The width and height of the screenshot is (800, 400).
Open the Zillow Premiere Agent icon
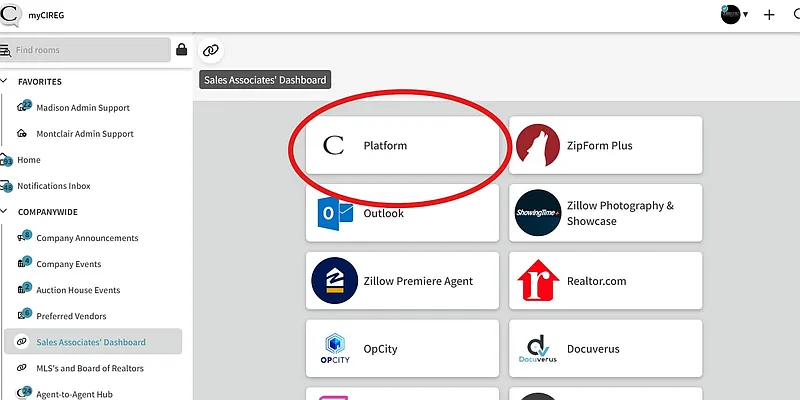point(333,281)
